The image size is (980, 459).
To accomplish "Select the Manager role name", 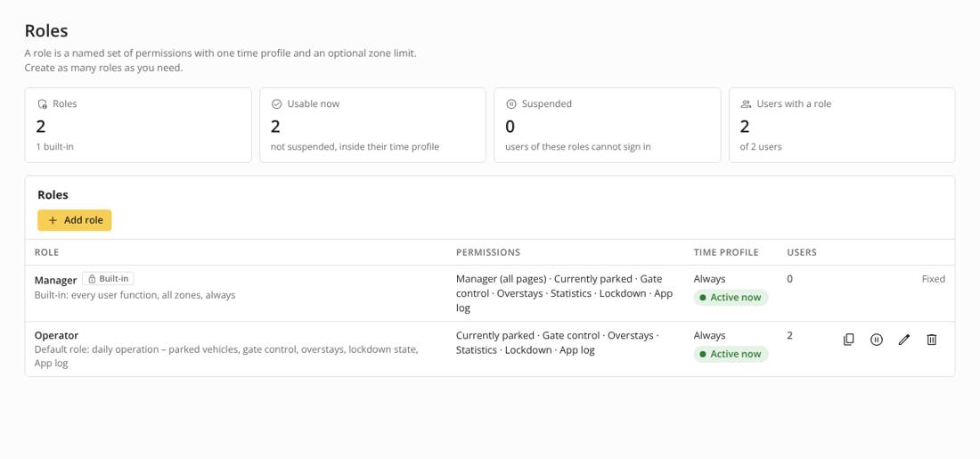I will click(55, 280).
